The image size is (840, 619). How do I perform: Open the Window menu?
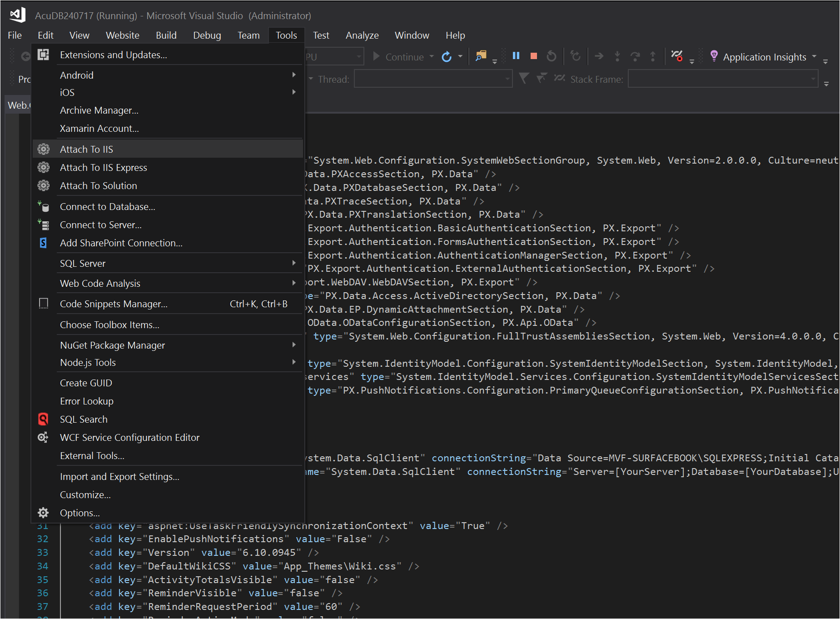point(412,35)
